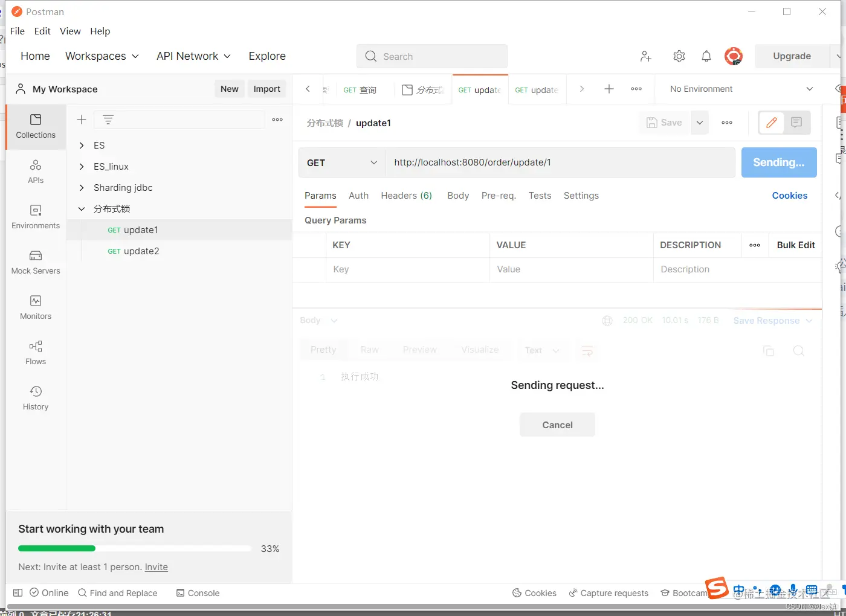Viewport: 846px width, 616px height.
Task: Click Bulk Edit in params table
Action: tap(796, 245)
